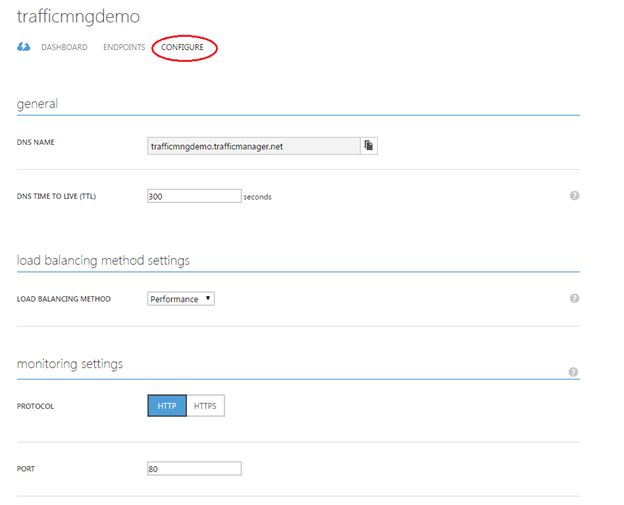Viewport: 624px width, 505px height.
Task: Click the 'seconds' unit text
Action: [x=257, y=197]
